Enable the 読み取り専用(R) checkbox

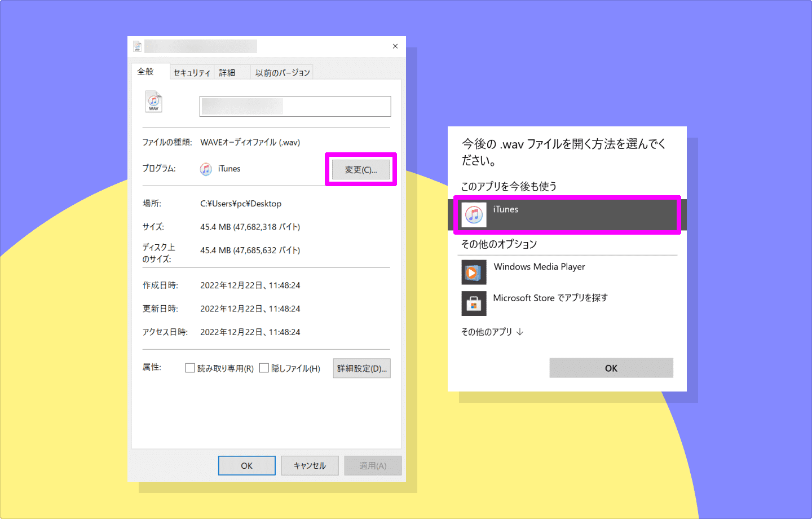tap(190, 368)
